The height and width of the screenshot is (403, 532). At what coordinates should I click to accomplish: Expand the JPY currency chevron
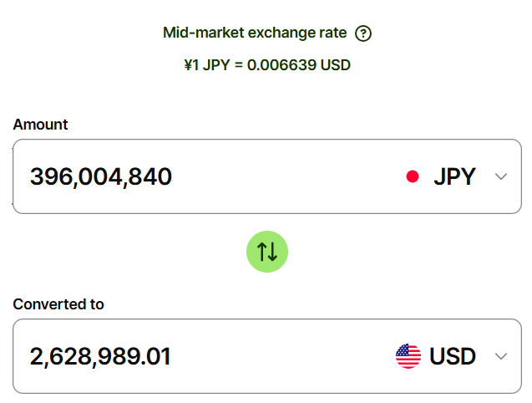pos(501,176)
